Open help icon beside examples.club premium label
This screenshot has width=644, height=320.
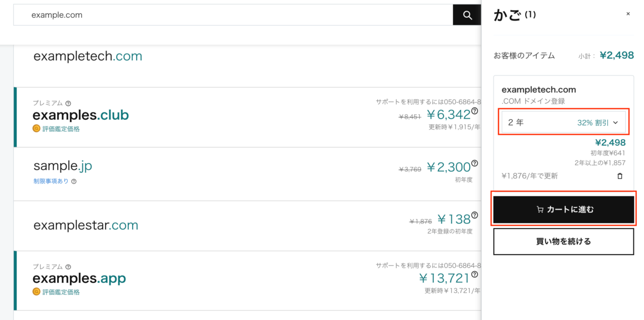click(68, 103)
